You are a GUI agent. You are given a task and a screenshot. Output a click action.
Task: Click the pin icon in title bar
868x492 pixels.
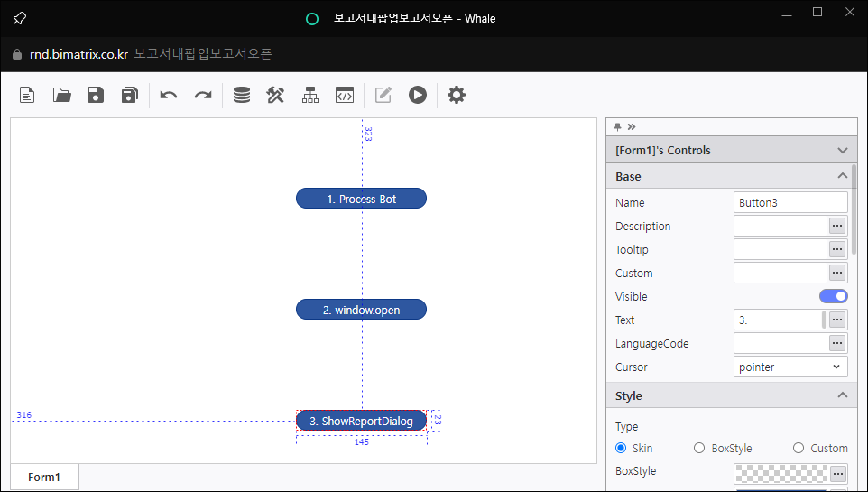coord(19,18)
